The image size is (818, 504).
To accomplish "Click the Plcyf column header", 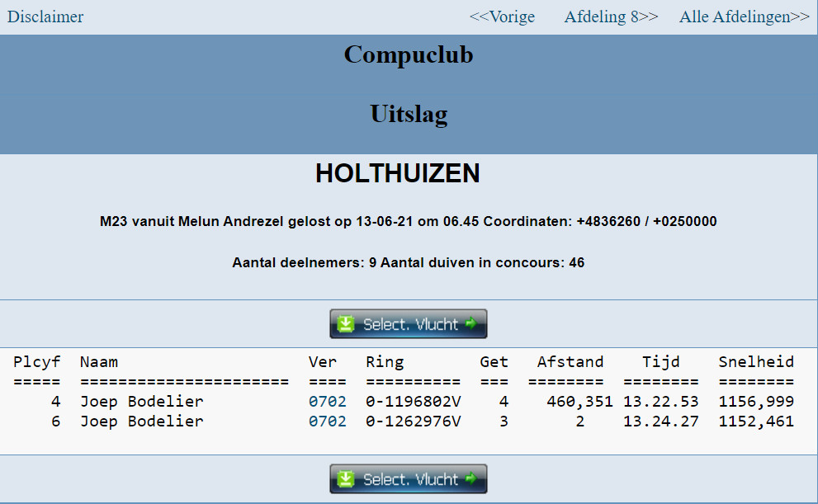I will point(36,362).
